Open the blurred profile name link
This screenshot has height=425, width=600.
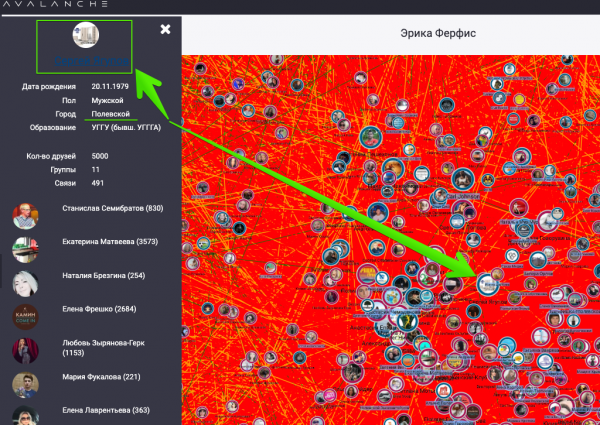[88, 62]
